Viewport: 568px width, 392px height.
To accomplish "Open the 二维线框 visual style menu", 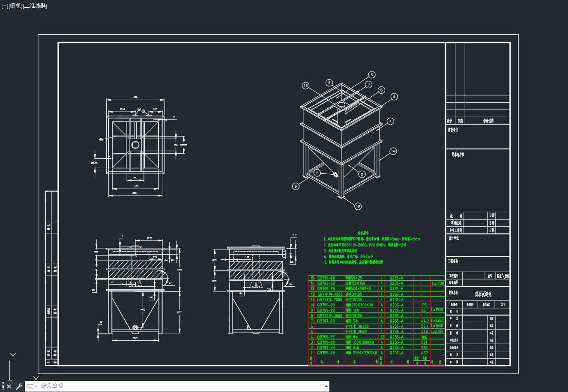I will [x=35, y=6].
